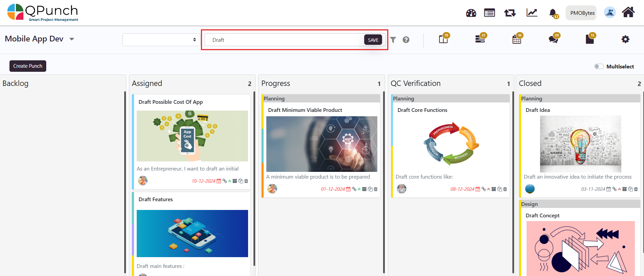Screen dimensions: 644x276
Task: Click the filter funnel icon
Action: click(393, 40)
